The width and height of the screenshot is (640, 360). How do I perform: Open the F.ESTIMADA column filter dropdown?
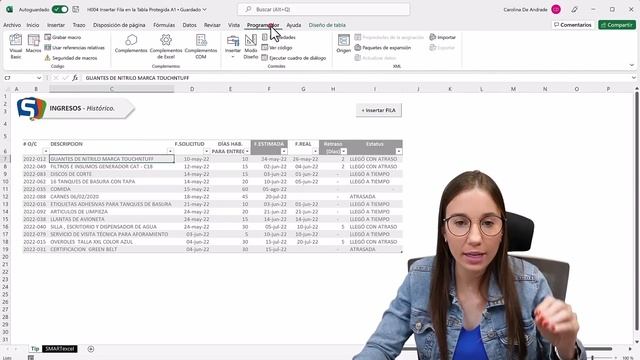click(x=284, y=151)
